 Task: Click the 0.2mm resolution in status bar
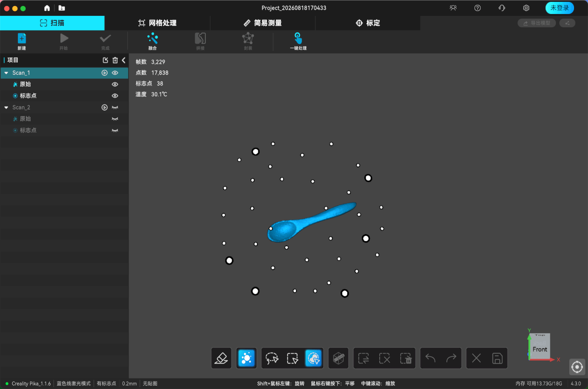[x=129, y=383]
